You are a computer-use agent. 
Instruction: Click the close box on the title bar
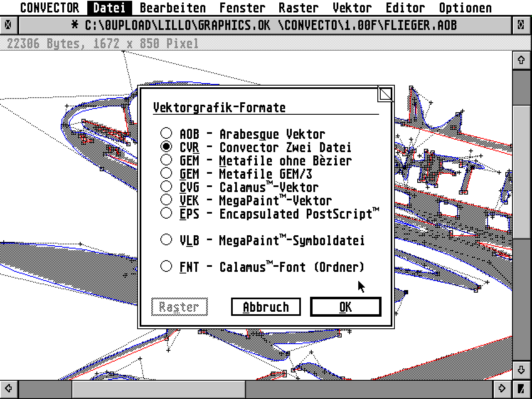(8, 25)
